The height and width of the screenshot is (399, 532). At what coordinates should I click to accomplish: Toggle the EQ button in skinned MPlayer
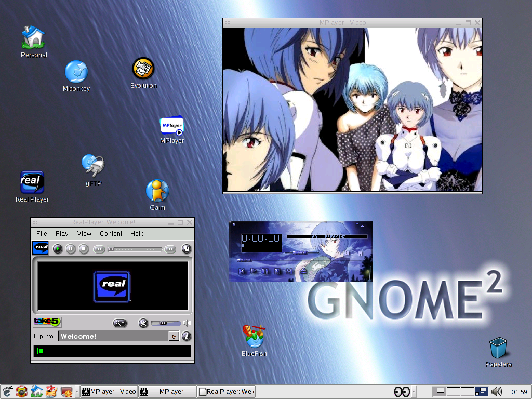click(x=347, y=253)
